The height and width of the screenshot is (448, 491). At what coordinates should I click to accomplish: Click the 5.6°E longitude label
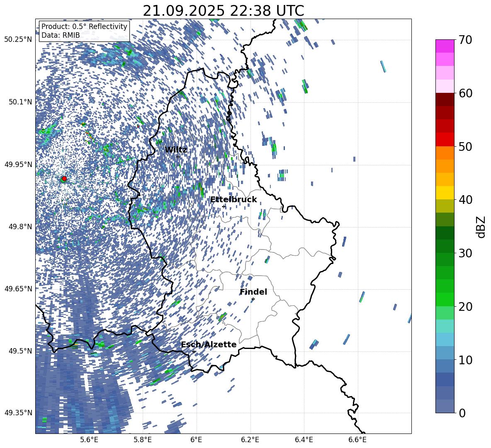coord(89,440)
